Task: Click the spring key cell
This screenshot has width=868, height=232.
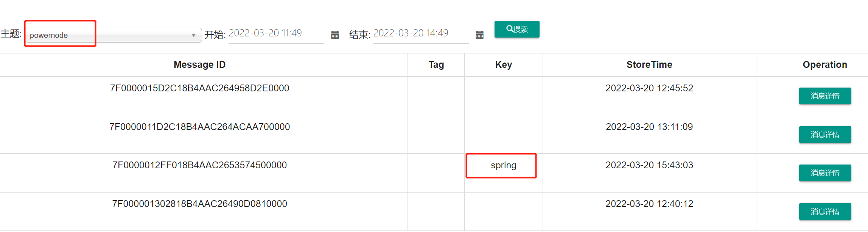Action: [x=503, y=165]
